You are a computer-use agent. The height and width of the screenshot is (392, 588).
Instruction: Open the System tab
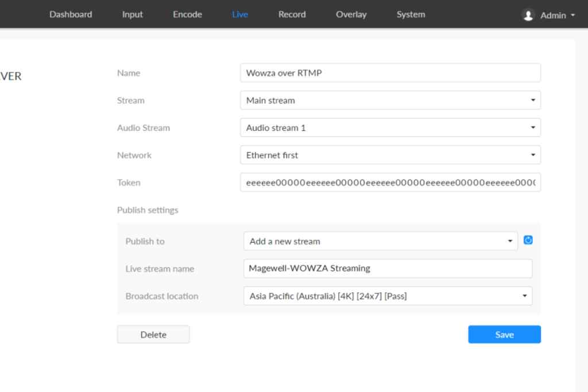pos(411,14)
